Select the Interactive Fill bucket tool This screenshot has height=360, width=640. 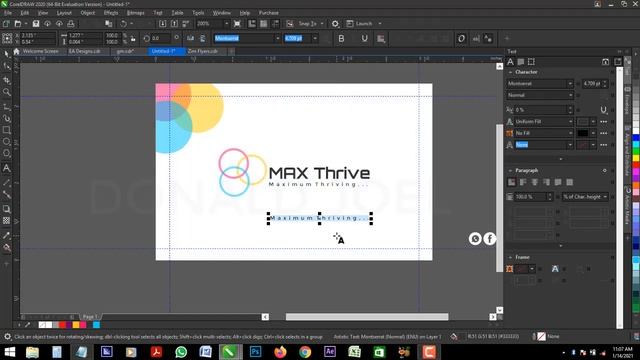click(7, 247)
